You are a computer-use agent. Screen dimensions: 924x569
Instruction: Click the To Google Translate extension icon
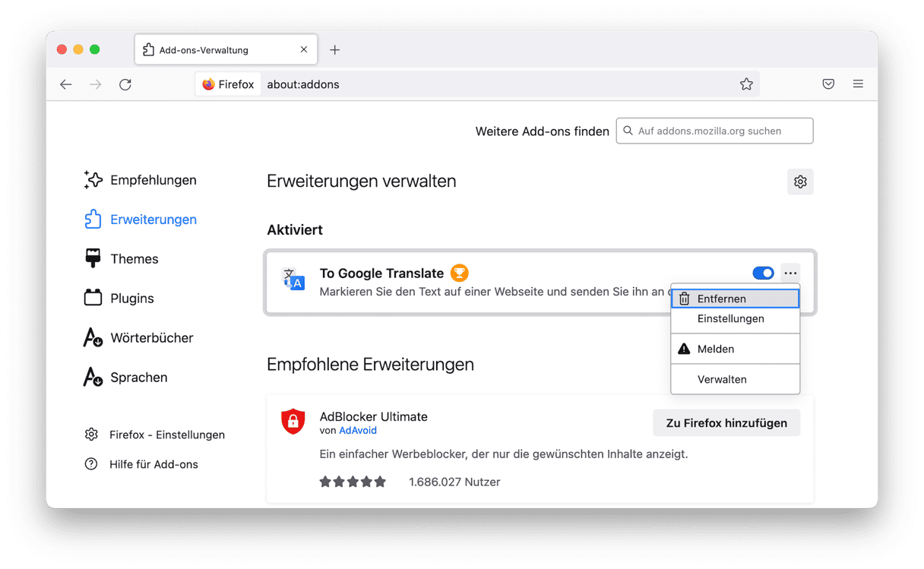point(293,280)
